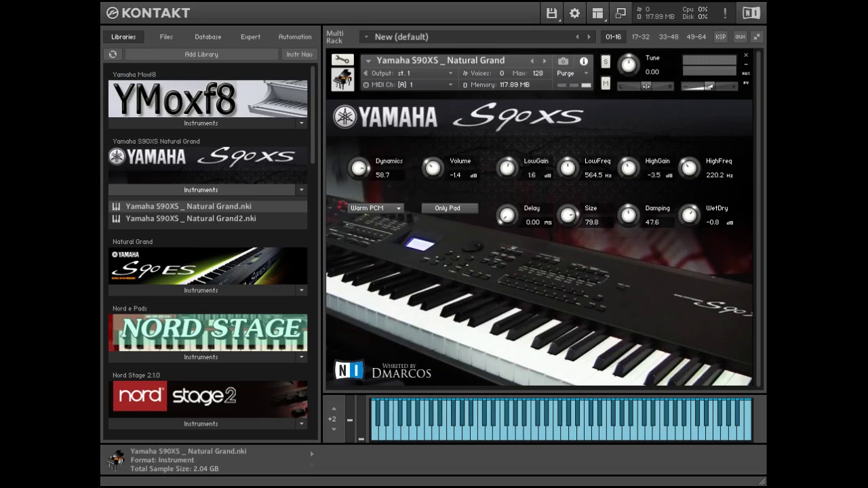Switch to the Database tab
This screenshot has width=868, height=488.
pos(208,37)
